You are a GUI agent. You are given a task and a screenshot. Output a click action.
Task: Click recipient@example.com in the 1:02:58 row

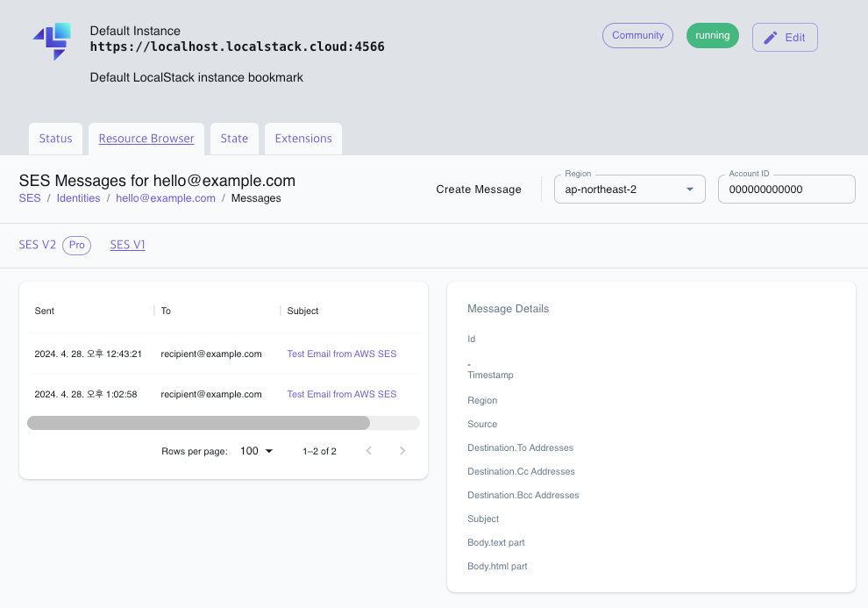pyautogui.click(x=211, y=394)
